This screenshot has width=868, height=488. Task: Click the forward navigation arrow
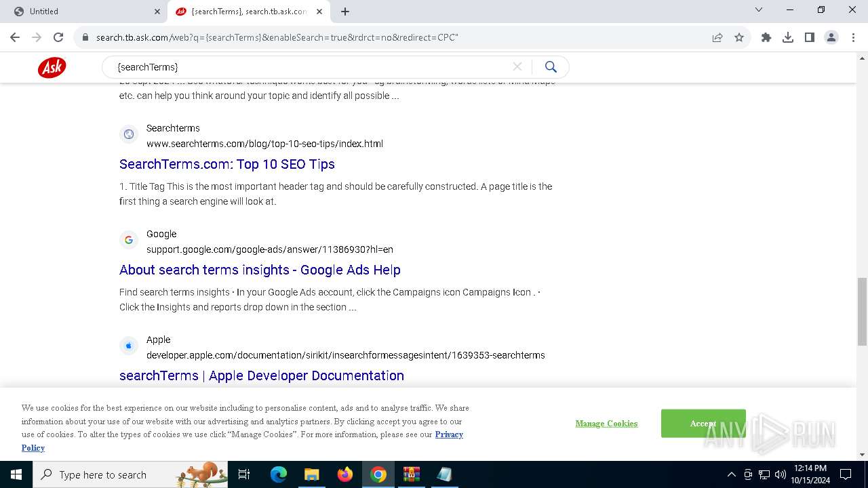point(37,37)
